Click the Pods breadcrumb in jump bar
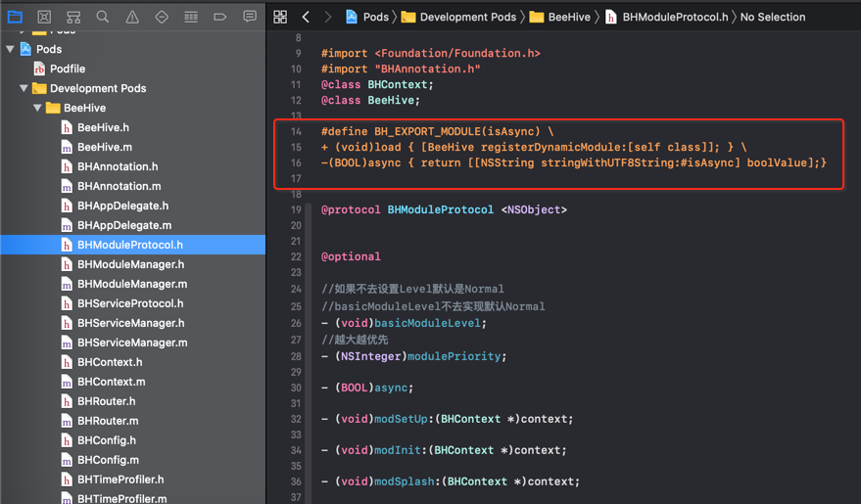This screenshot has width=861, height=504. (x=375, y=17)
